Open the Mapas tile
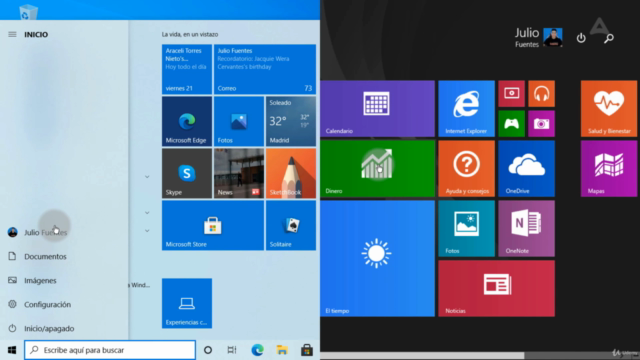Image resolution: width=640 pixels, height=360 pixels. coord(609,169)
